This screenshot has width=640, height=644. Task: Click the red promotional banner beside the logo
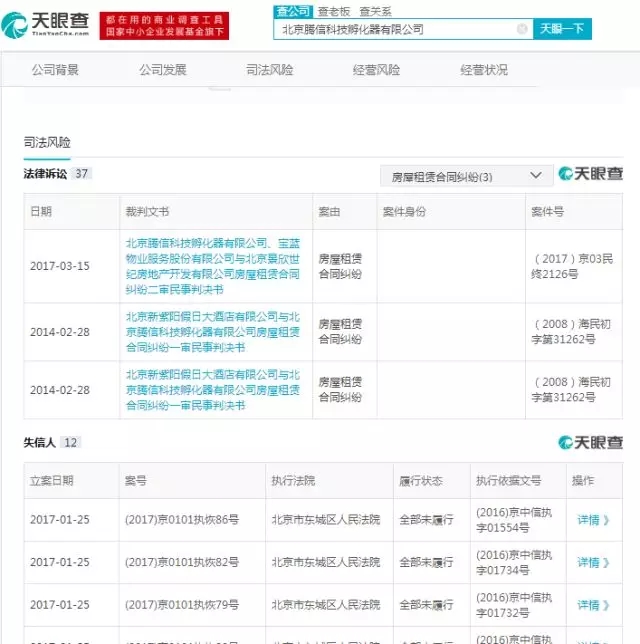coord(164,25)
